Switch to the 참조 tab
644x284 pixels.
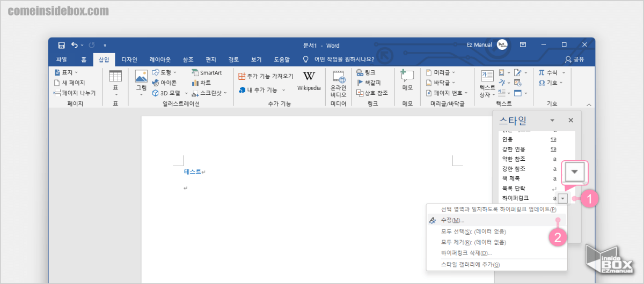coord(188,59)
